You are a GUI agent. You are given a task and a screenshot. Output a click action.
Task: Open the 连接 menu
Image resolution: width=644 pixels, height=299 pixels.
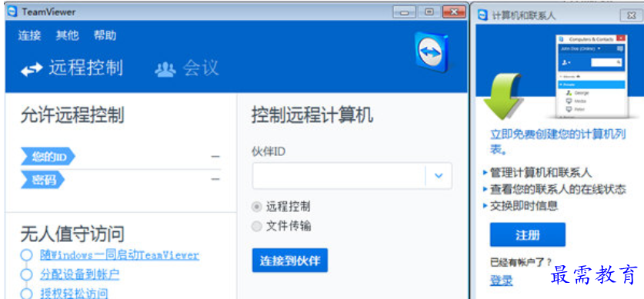[x=29, y=35]
